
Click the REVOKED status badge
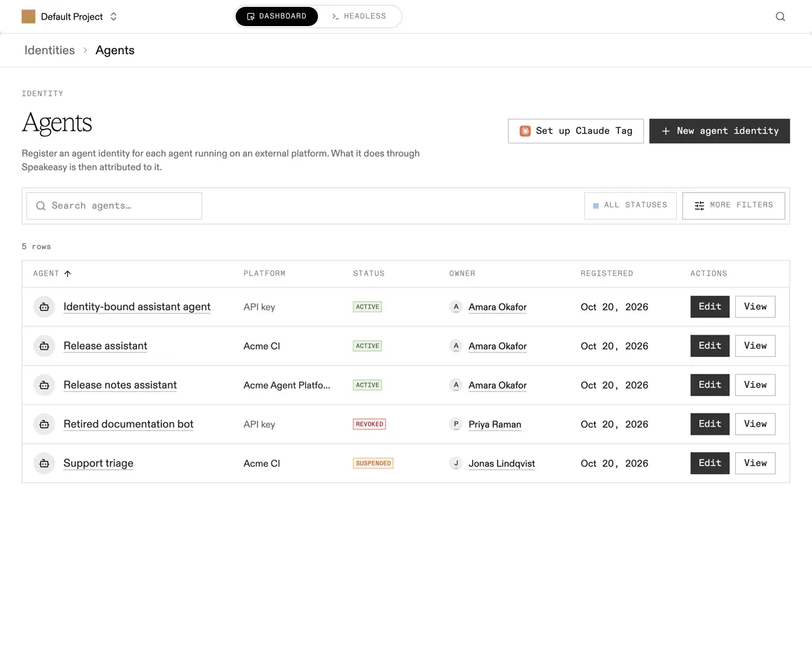point(369,424)
